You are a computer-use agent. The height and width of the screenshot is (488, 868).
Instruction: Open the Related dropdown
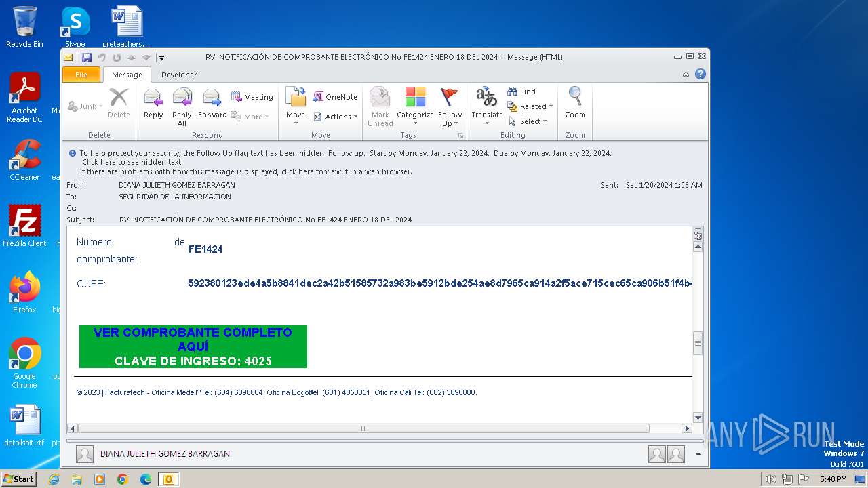(530, 106)
